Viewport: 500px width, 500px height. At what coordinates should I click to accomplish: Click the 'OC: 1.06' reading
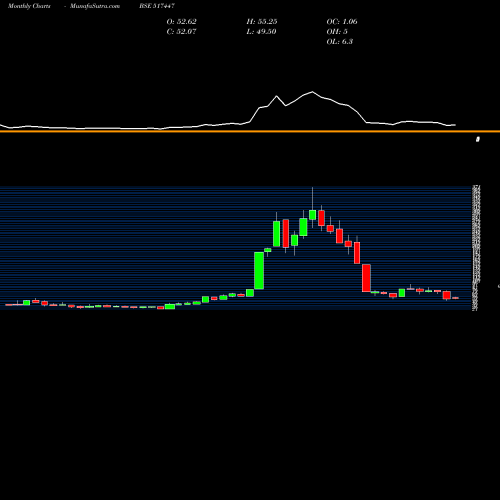pyautogui.click(x=342, y=22)
